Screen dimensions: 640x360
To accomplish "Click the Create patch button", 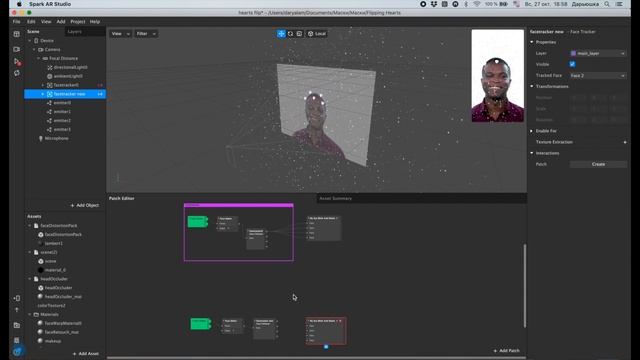I will (x=598, y=164).
